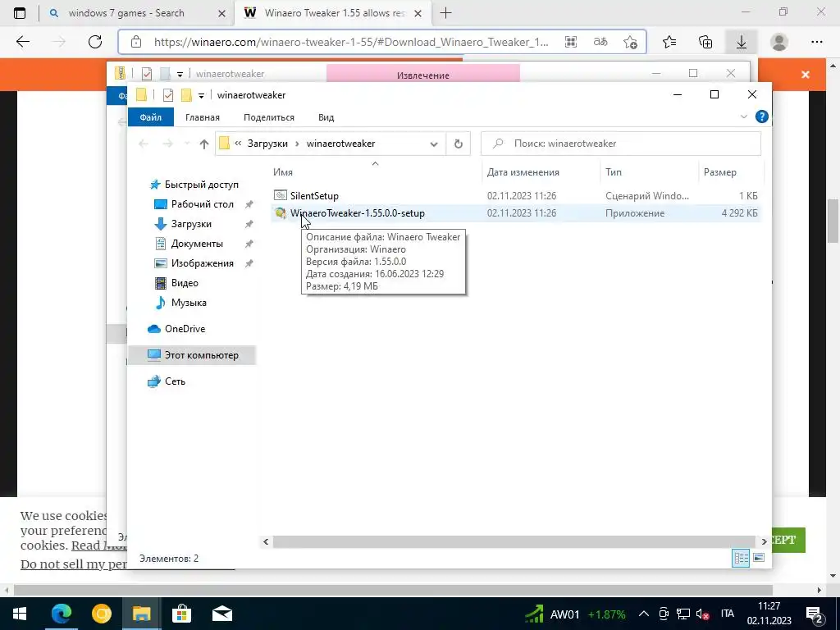
Task: Select the SilentSetup script file
Action: (314, 195)
